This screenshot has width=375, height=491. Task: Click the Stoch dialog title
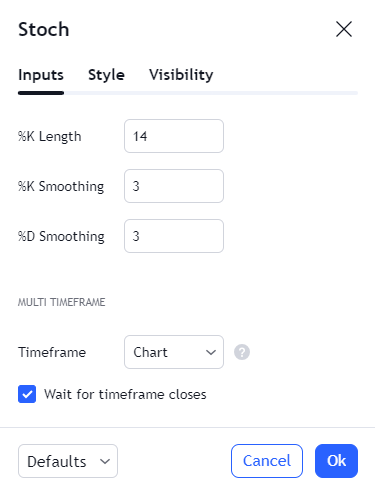coord(44,29)
